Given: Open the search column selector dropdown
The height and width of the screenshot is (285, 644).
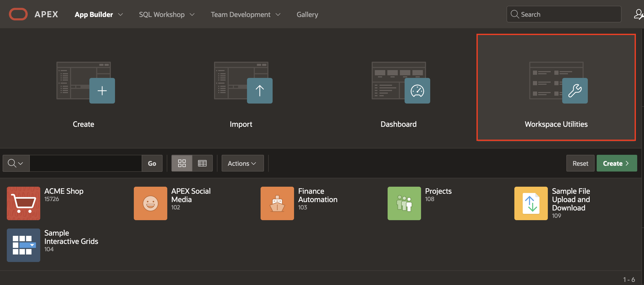Looking at the screenshot, I should [x=16, y=163].
